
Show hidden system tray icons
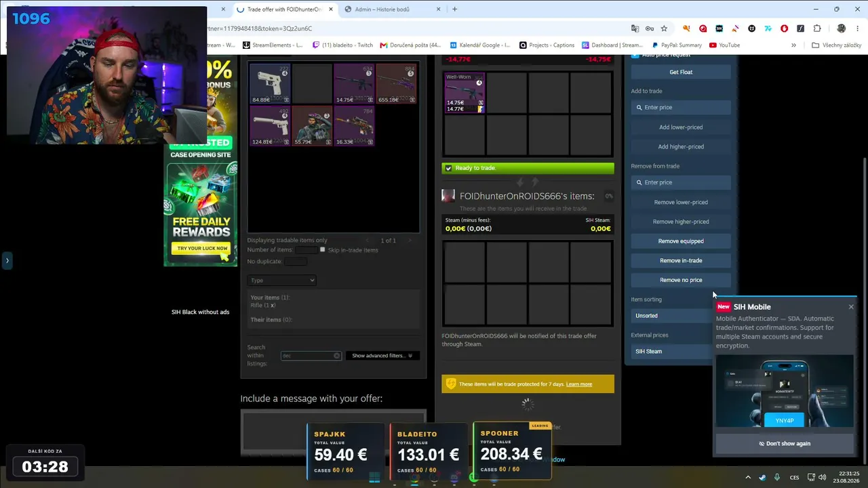click(748, 477)
